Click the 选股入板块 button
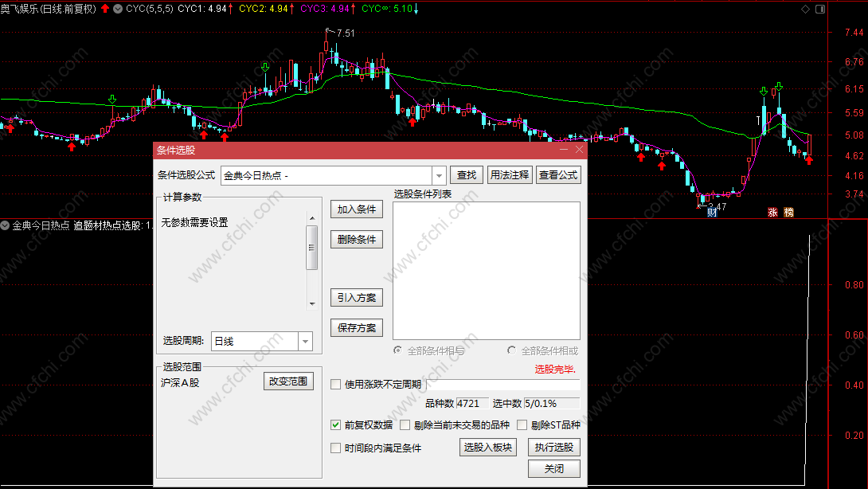The width and height of the screenshot is (868, 489). (x=488, y=448)
